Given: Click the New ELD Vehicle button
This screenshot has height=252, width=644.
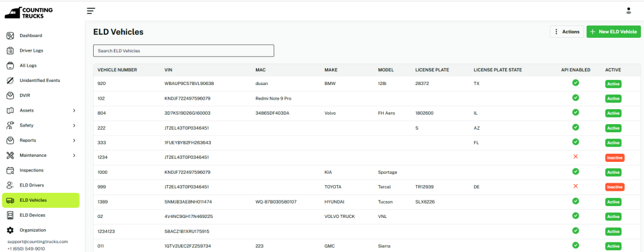Looking at the screenshot, I should click(x=613, y=31).
